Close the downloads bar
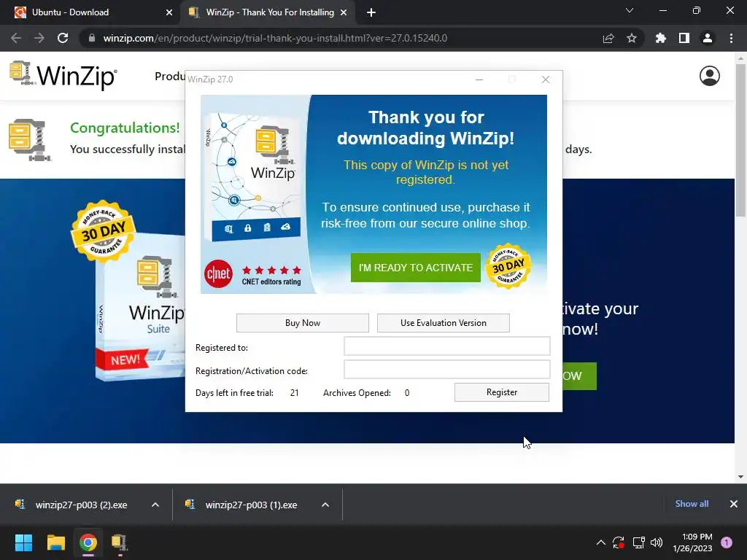The height and width of the screenshot is (560, 747). (x=734, y=504)
